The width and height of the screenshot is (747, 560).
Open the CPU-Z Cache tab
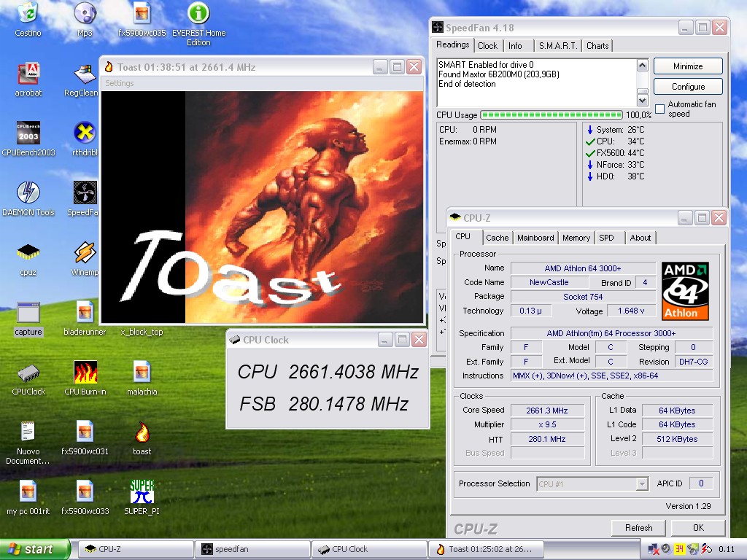(498, 238)
